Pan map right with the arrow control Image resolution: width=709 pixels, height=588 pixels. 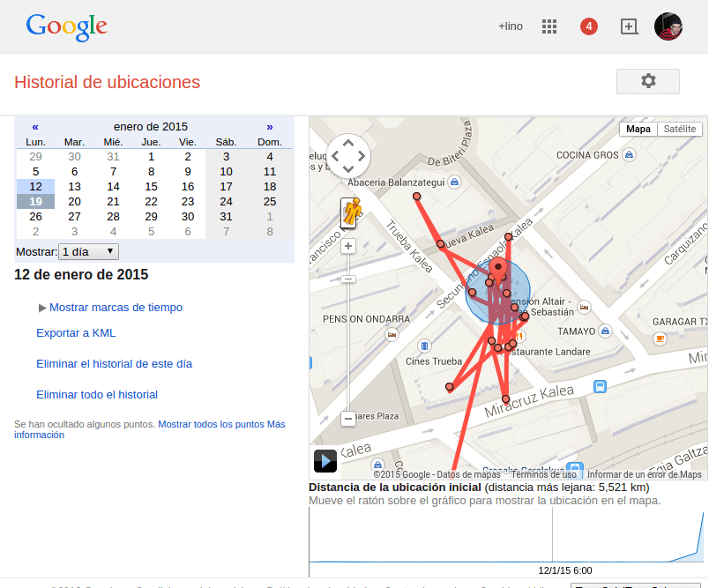(362, 156)
